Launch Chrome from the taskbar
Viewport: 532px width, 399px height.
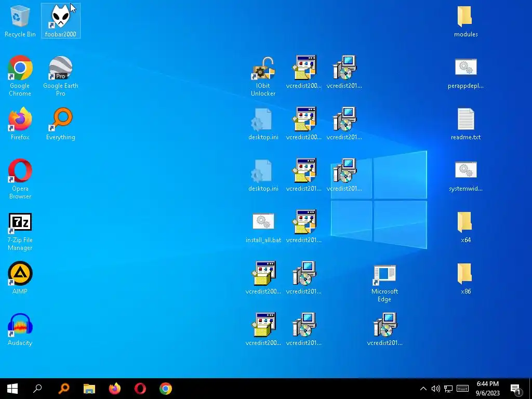click(x=166, y=389)
